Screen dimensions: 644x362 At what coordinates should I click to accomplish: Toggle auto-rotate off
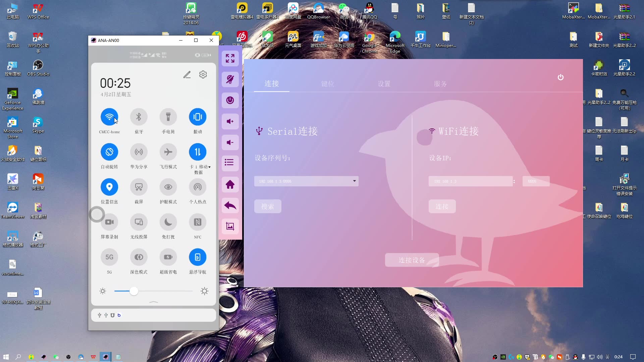pyautogui.click(x=109, y=152)
